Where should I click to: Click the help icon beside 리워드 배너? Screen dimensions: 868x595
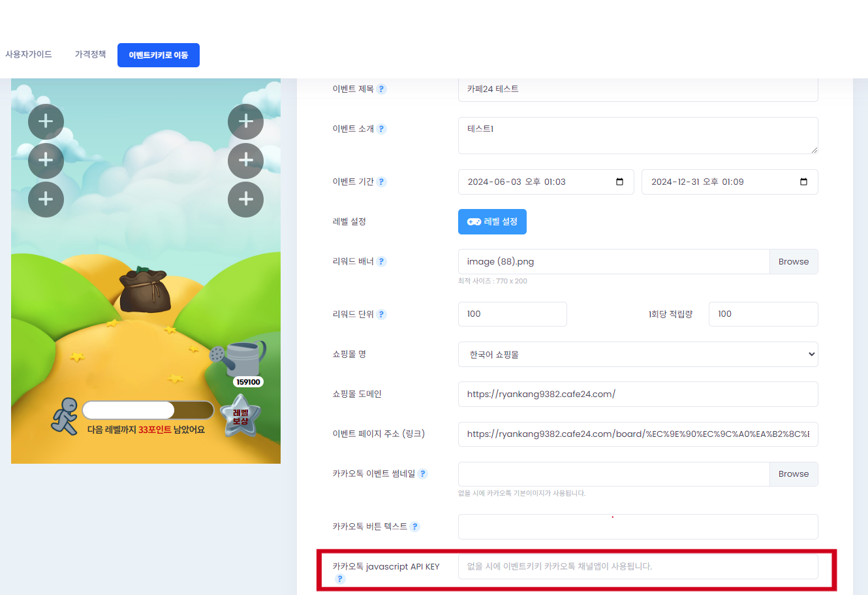coord(382,262)
